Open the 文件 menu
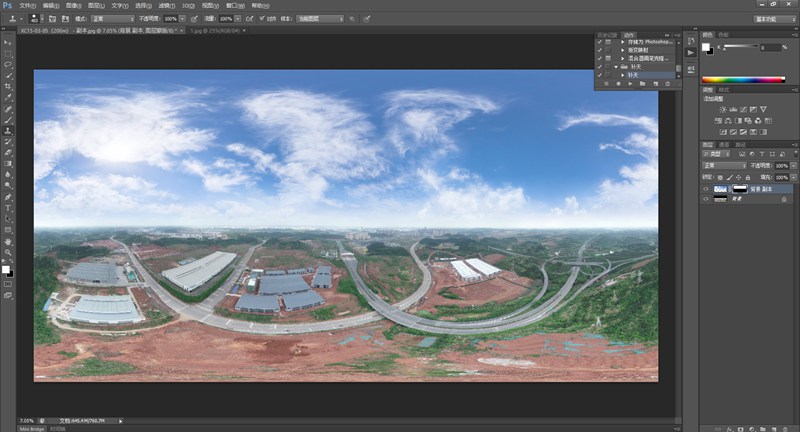This screenshot has height=432, width=800. pyautogui.click(x=26, y=5)
